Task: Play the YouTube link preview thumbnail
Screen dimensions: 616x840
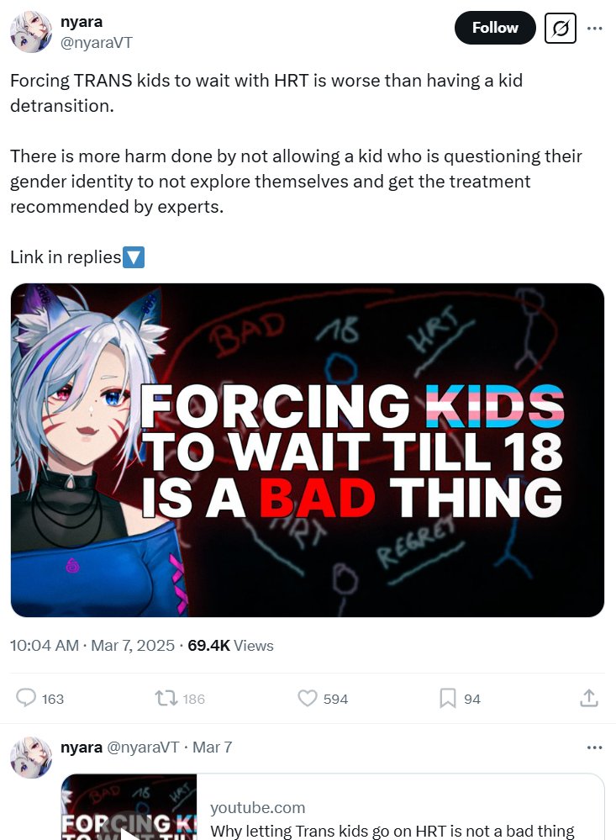Action: click(x=129, y=806)
